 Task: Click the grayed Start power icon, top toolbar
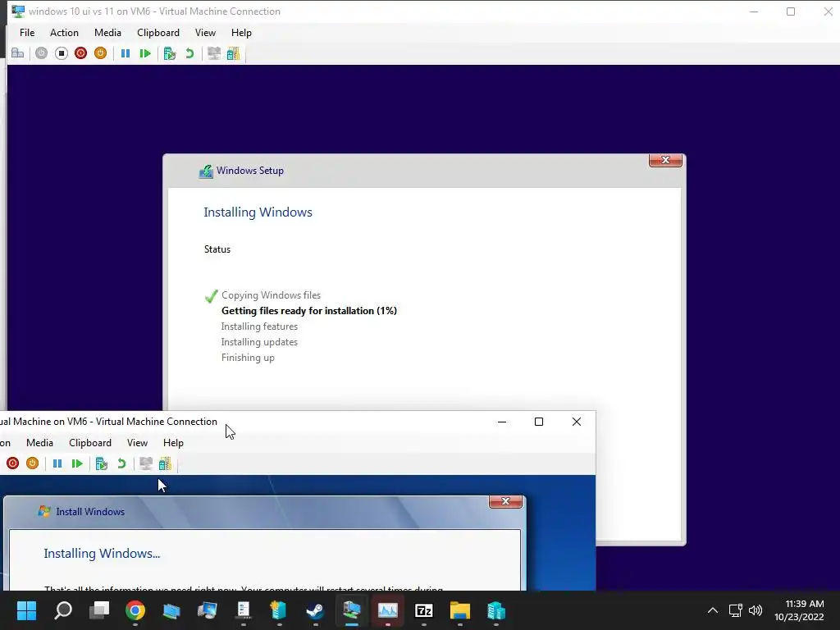point(41,53)
